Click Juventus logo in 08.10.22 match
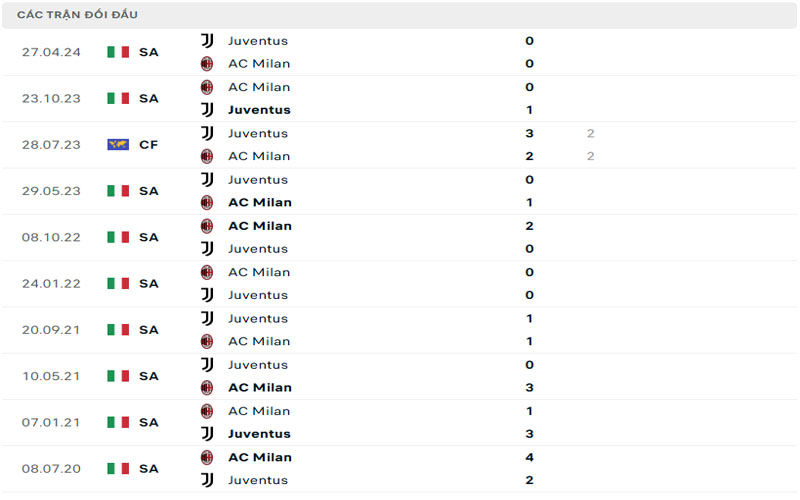The image size is (800, 500). [207, 248]
